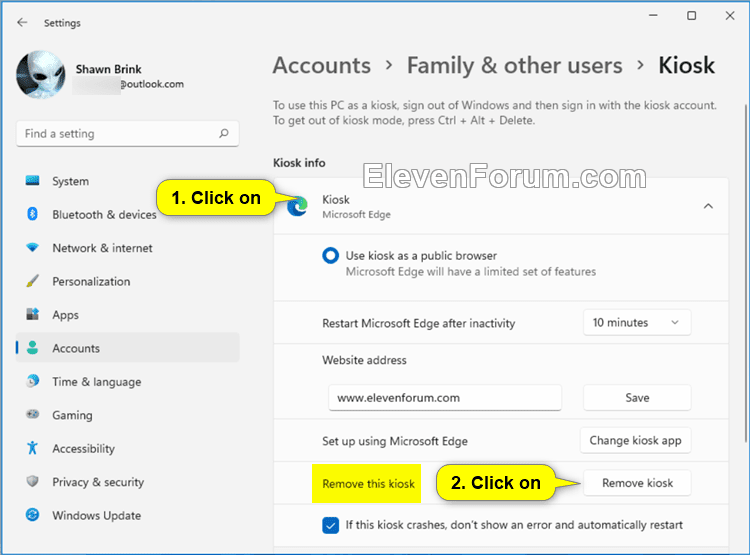Click the vertical scrollbar on the right

pyautogui.click(x=747, y=273)
